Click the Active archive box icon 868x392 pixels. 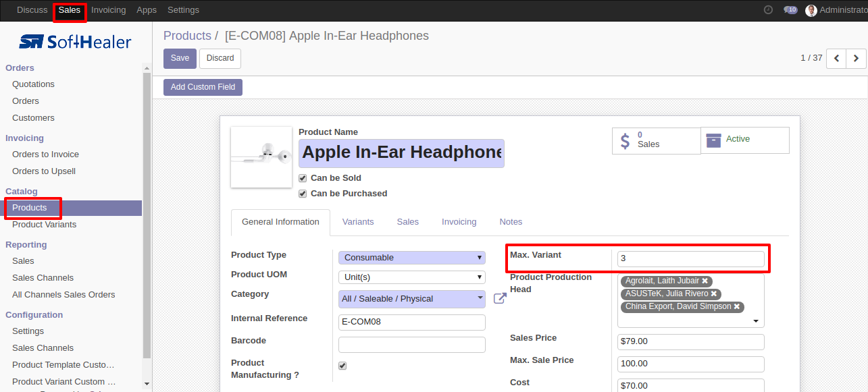(x=713, y=140)
